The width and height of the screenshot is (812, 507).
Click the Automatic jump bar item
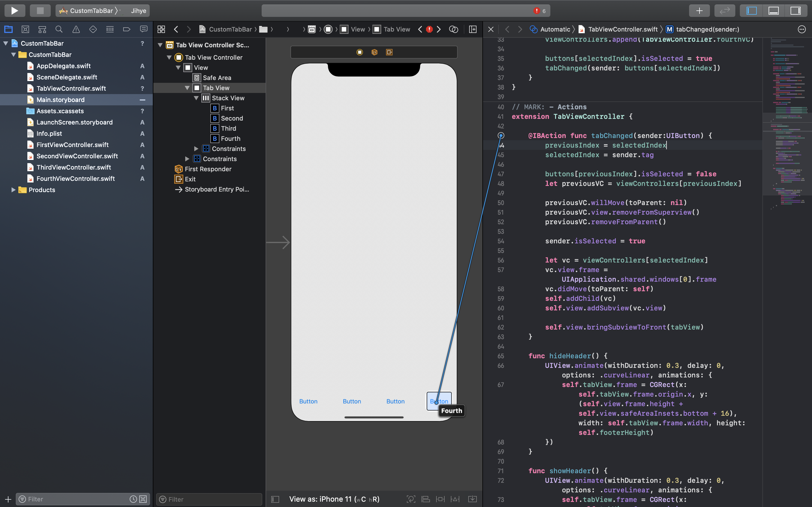555,30
